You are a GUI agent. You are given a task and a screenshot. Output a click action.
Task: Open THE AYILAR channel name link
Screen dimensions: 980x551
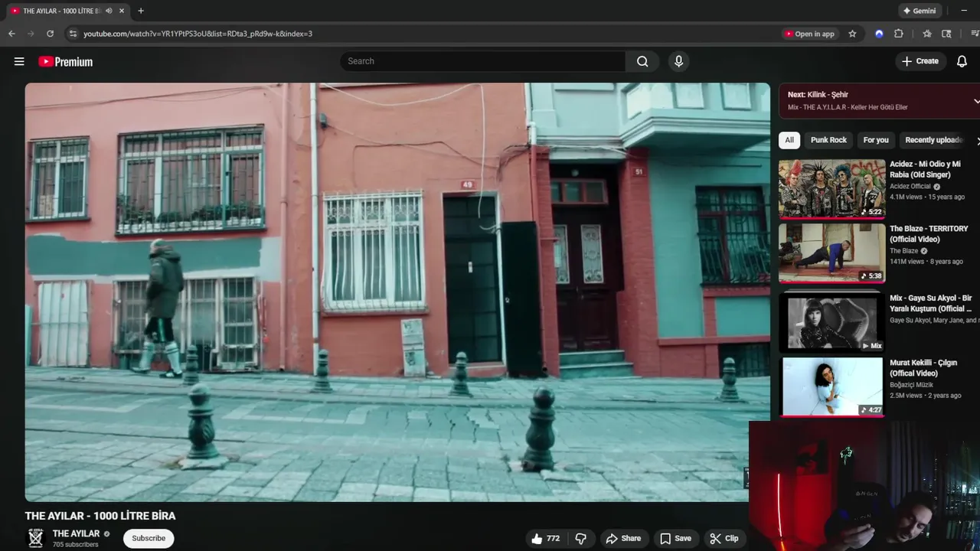(x=76, y=533)
